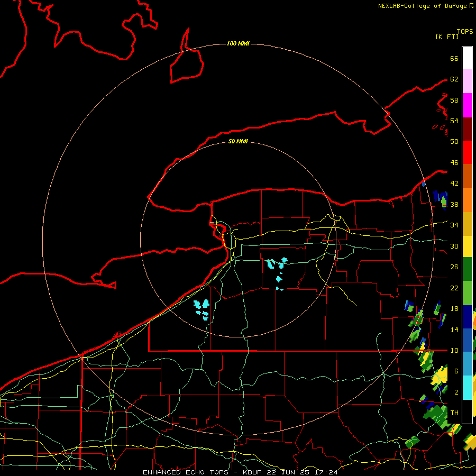The image size is (476, 476).
Task: Click legend value 30
Action: pos(454,246)
